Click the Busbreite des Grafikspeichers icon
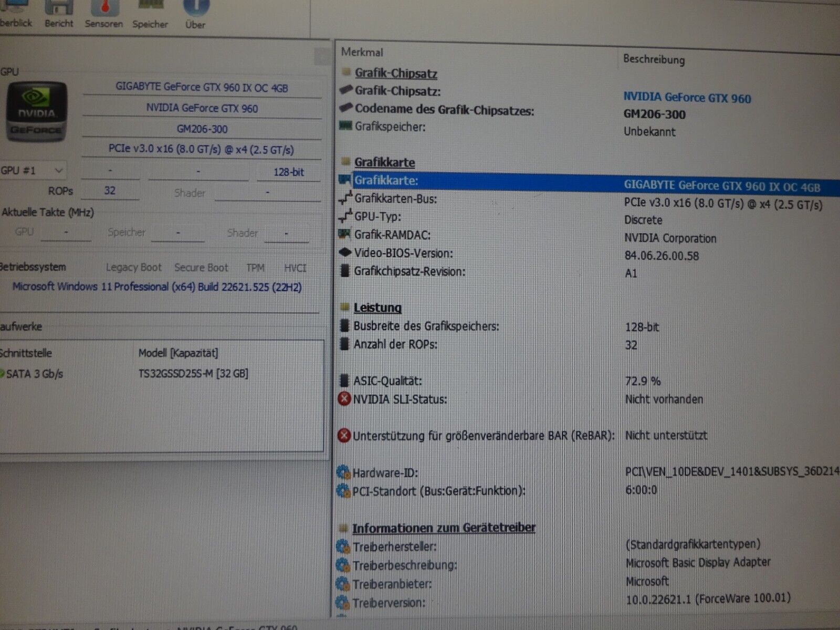The width and height of the screenshot is (840, 630). click(x=344, y=325)
